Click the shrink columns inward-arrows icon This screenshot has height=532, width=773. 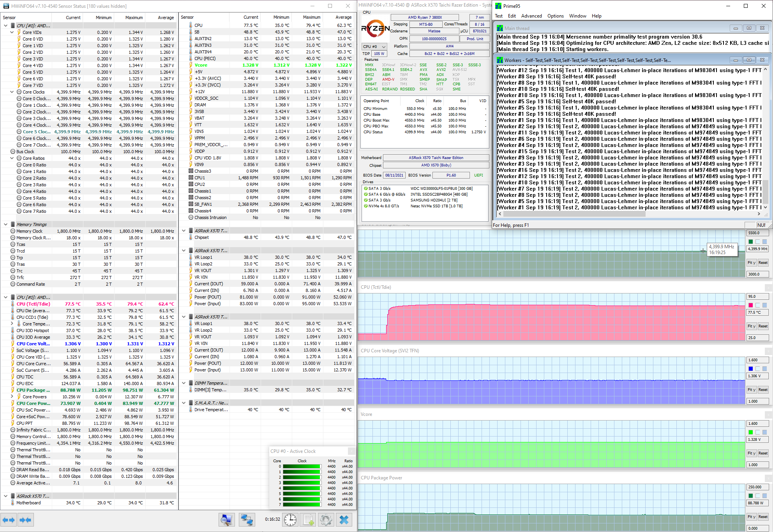coord(25,520)
